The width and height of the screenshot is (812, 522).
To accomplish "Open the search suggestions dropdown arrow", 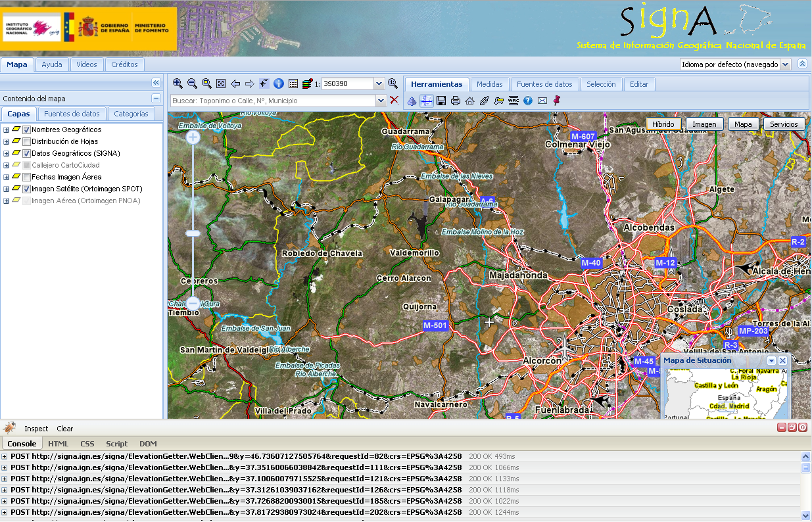I will pos(381,100).
